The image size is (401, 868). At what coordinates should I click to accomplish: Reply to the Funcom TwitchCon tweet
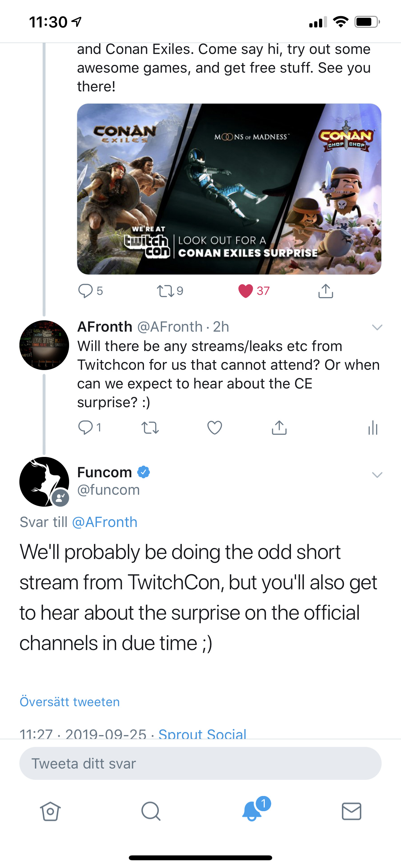pos(85,291)
